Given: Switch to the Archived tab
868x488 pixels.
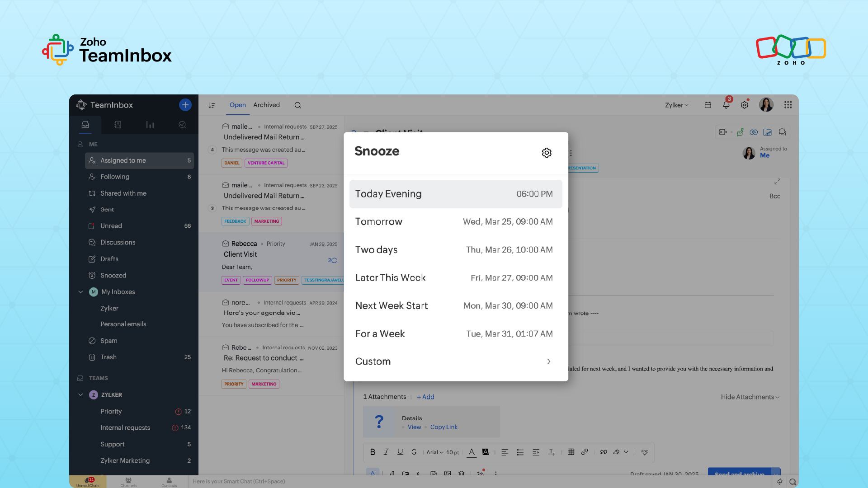Looking at the screenshot, I should 266,105.
